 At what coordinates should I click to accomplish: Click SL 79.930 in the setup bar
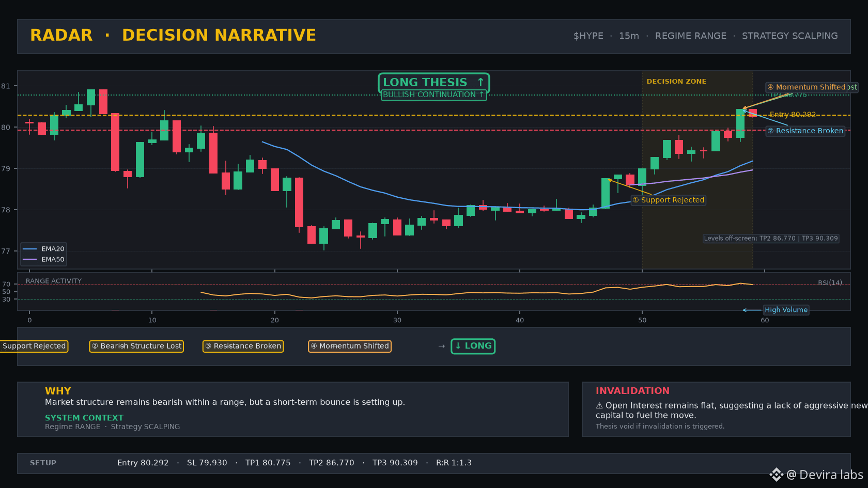(207, 463)
